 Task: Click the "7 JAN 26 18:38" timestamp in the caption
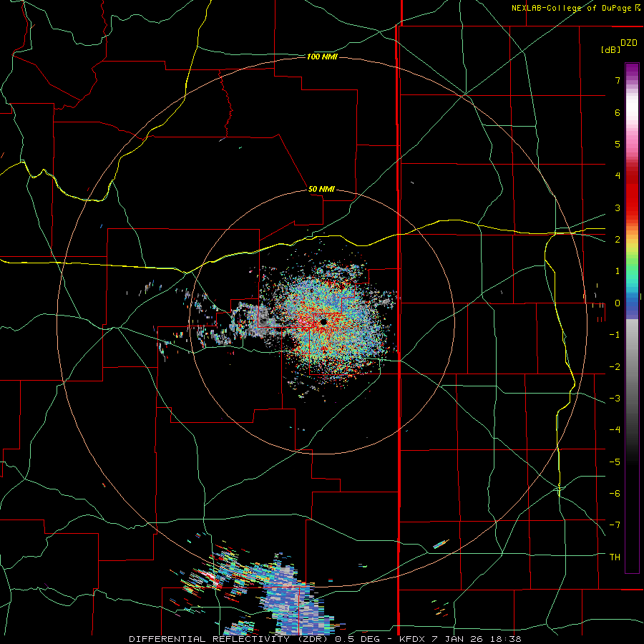pyautogui.click(x=477, y=639)
